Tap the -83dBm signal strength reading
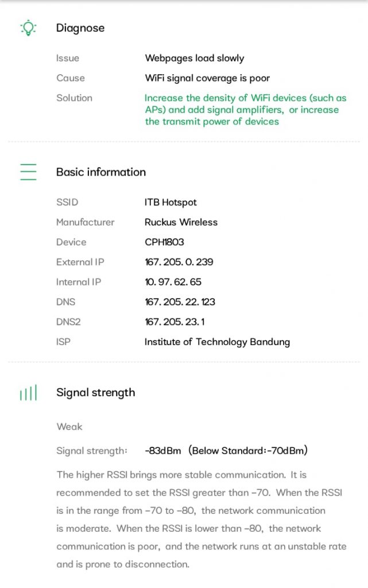Screen dimensions: 368x588 164,451
